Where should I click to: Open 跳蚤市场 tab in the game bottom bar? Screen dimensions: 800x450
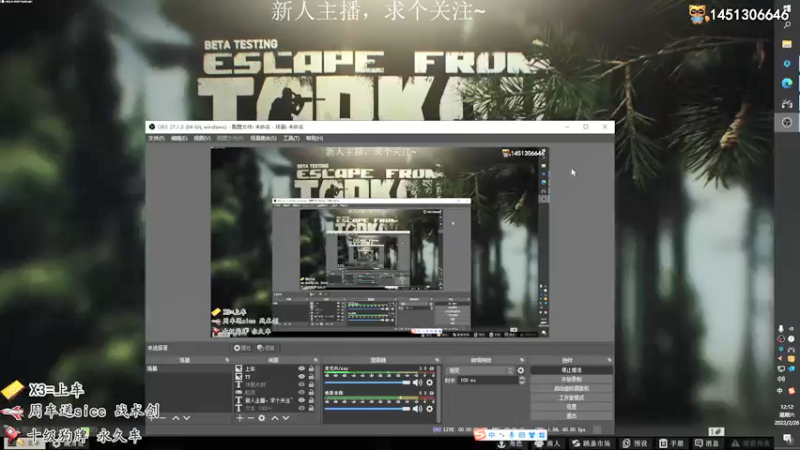tap(591, 443)
